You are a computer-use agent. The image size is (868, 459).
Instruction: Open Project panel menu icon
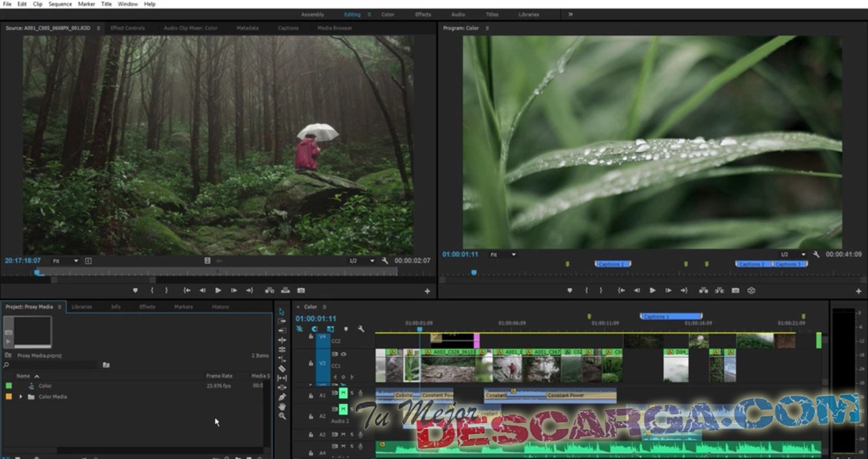(60, 306)
